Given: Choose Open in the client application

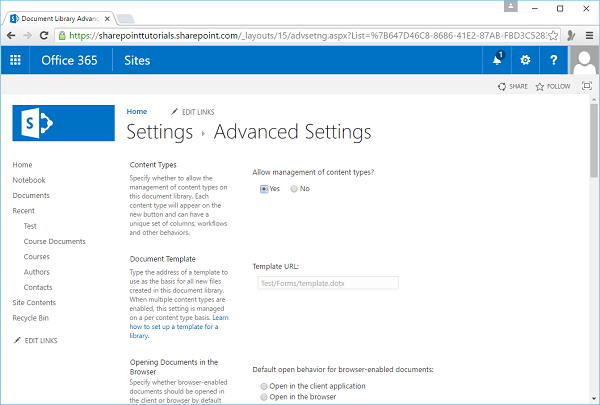Looking at the screenshot, I should coord(264,386).
